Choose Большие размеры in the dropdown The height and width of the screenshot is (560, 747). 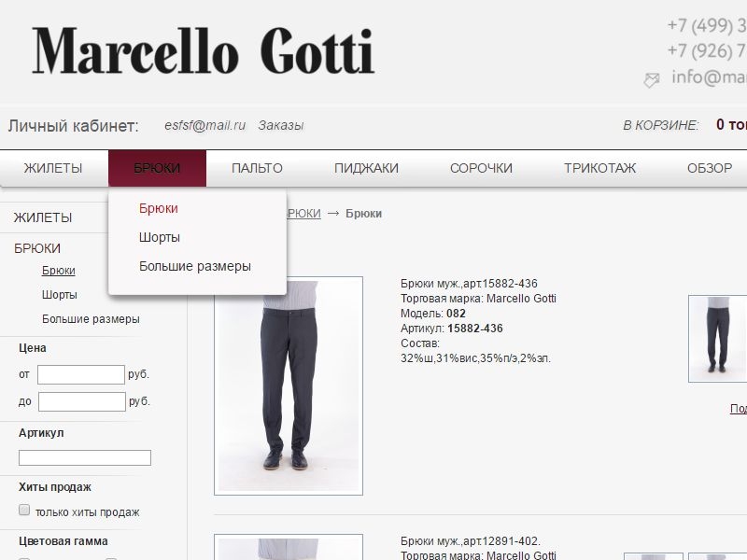pyautogui.click(x=195, y=266)
